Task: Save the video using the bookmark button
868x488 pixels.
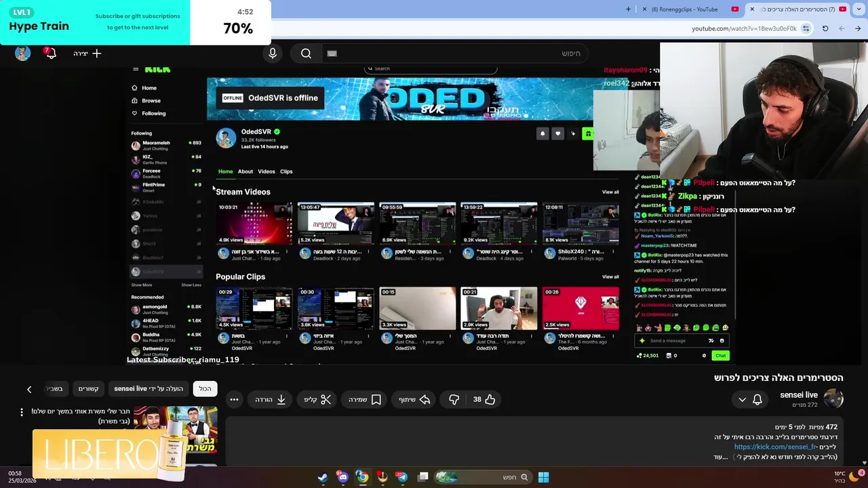Action: 365,399
